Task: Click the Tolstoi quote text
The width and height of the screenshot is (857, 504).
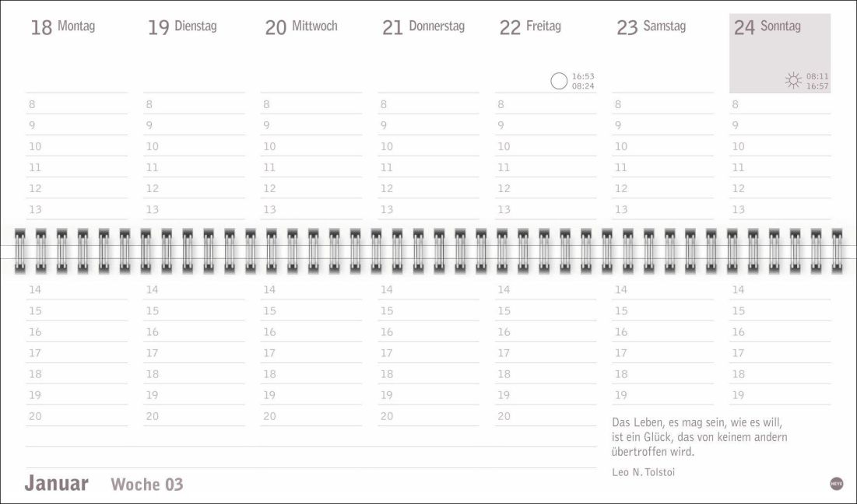Action: (700, 436)
